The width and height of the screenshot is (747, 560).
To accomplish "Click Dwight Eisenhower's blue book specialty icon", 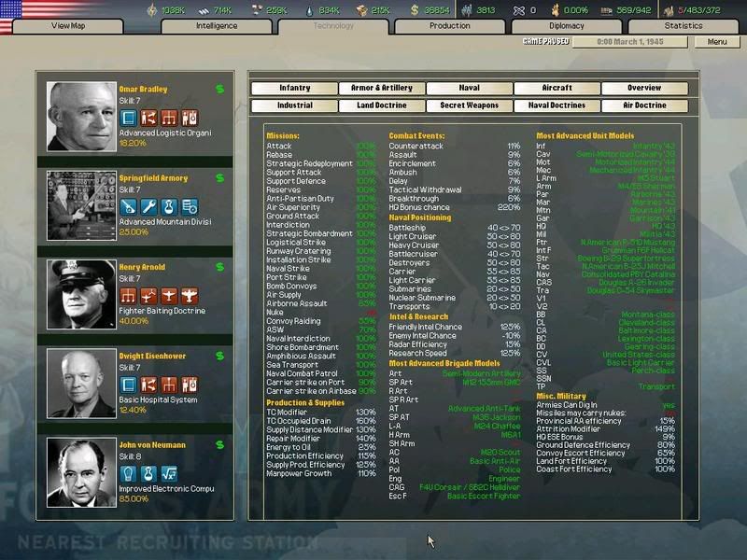I will coord(128,385).
